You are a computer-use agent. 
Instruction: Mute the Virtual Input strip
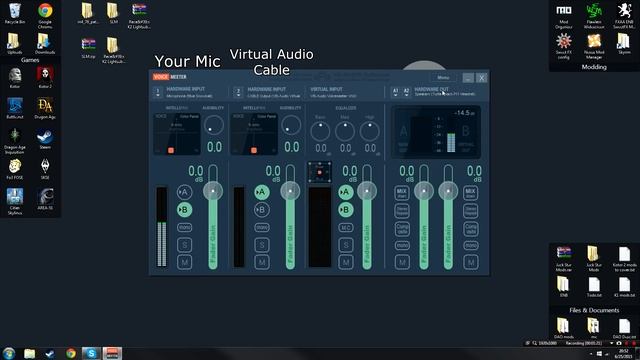click(x=346, y=262)
